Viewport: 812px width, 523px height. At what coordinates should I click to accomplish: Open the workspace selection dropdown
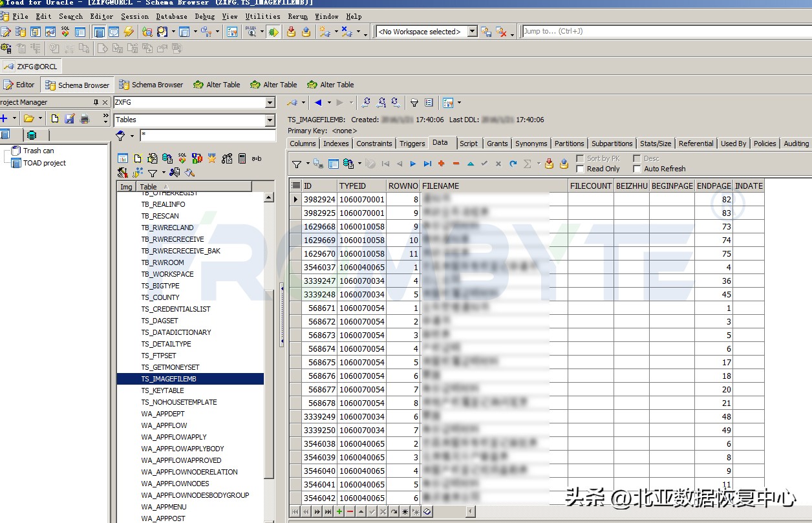click(x=472, y=32)
